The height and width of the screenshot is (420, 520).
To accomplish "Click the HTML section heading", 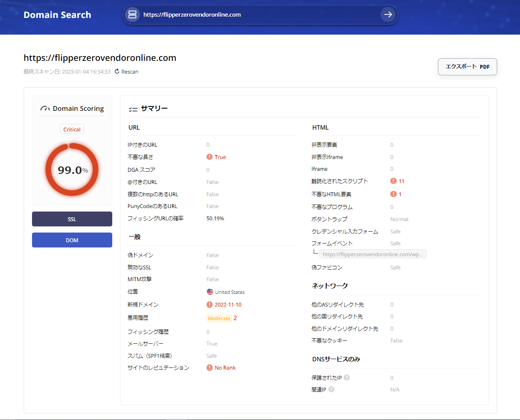I will (x=321, y=127).
